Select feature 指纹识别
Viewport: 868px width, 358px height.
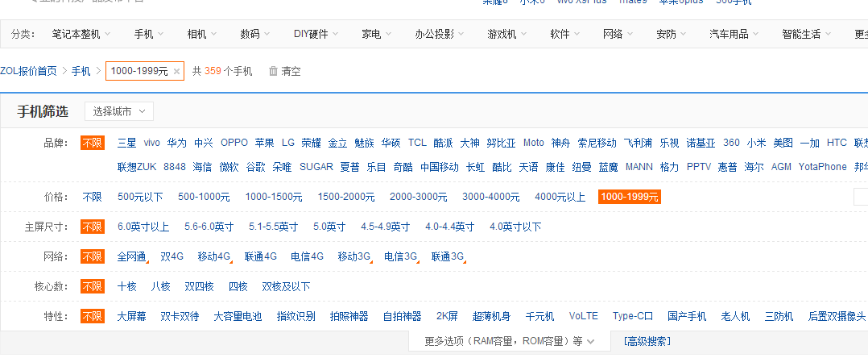296,316
